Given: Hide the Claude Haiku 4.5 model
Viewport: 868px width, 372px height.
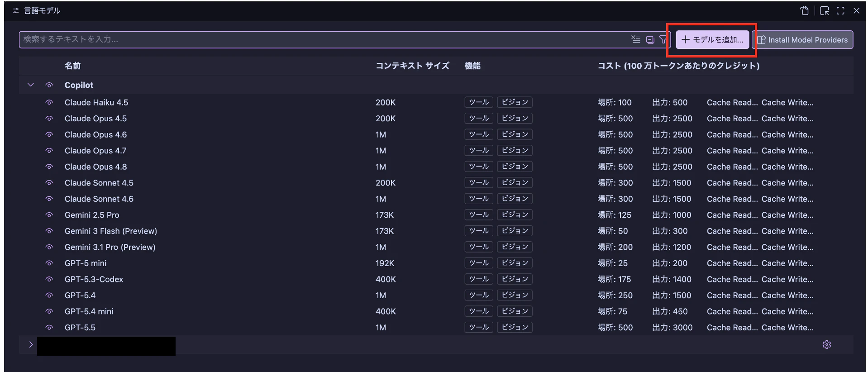Looking at the screenshot, I should tap(49, 102).
